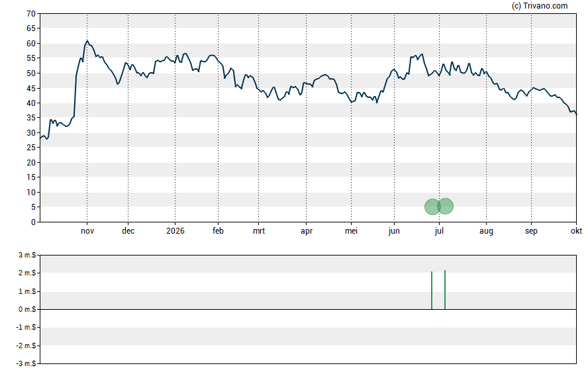This screenshot has width=588, height=374.
Task: Click the '70' price axis label
Action: coord(31,14)
